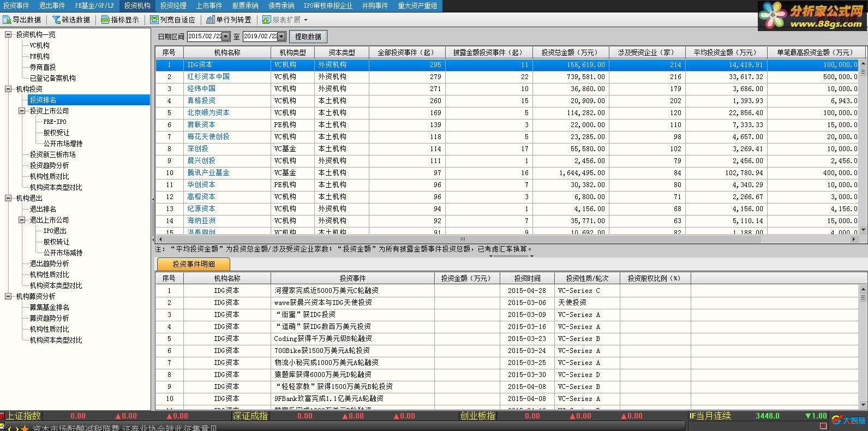Click the report extension (报表扩展) icon
This screenshot has height=431, width=868.
266,20
